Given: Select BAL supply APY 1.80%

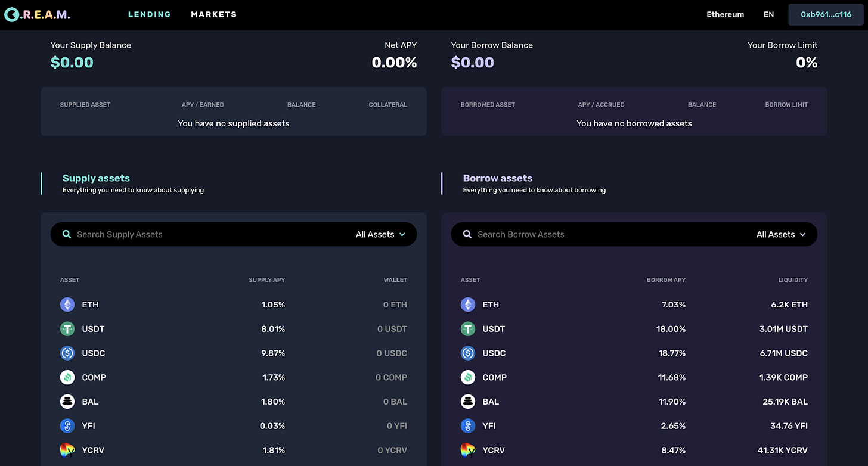Looking at the screenshot, I should pos(273,402).
